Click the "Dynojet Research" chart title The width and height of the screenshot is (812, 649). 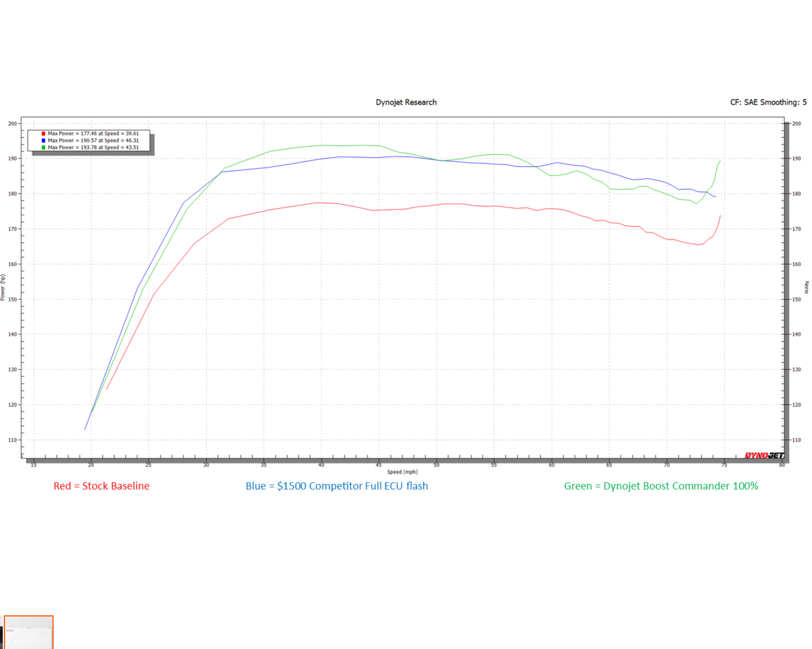tap(406, 102)
